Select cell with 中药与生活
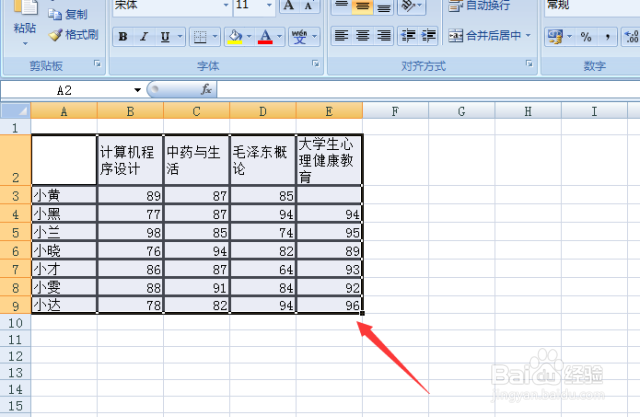The image size is (640, 417). [x=197, y=160]
